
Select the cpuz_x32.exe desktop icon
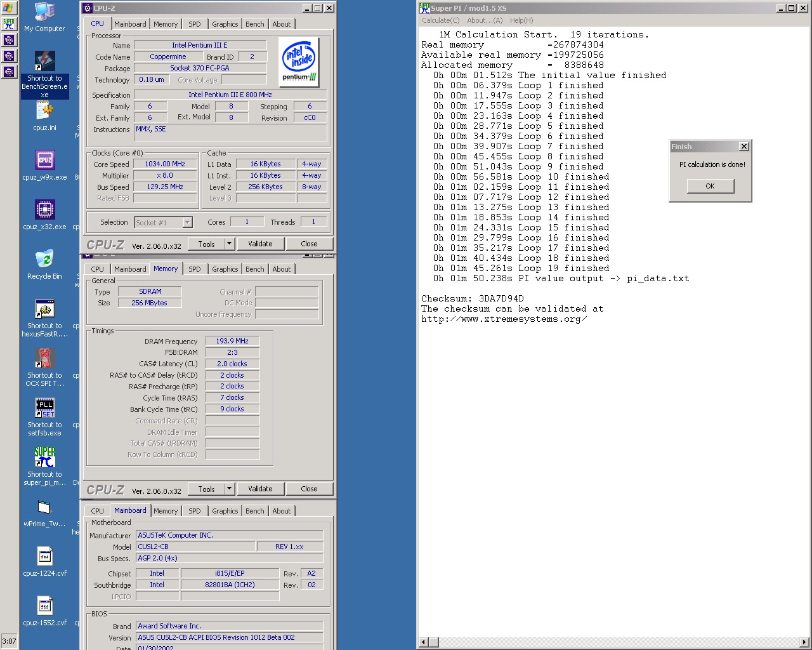click(x=44, y=215)
